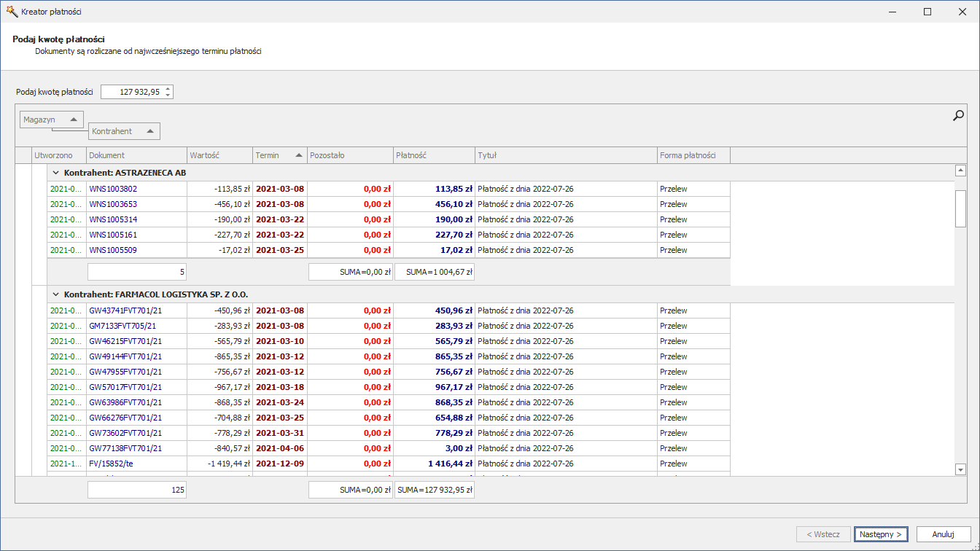Increase payment amount with spinner up arrow
Image resolution: width=980 pixels, height=551 pixels.
pos(168,88)
